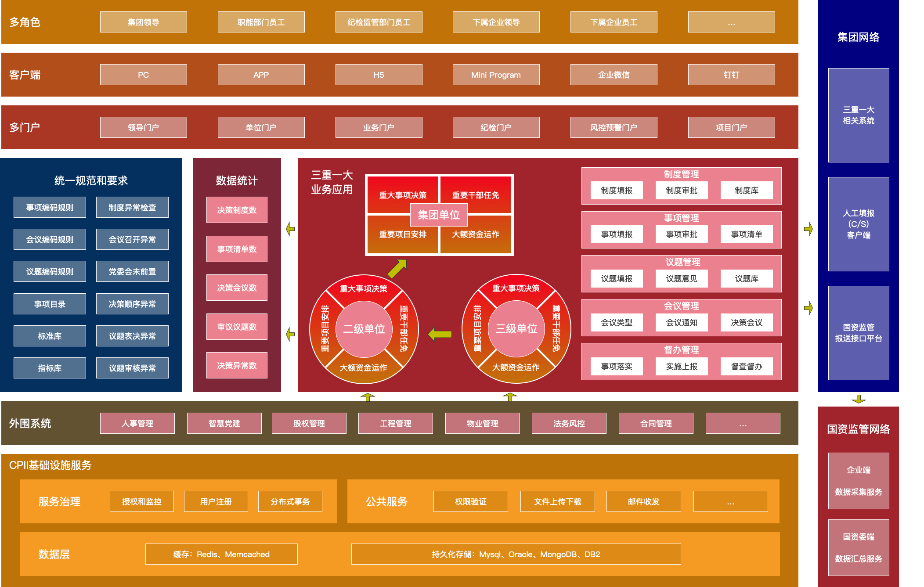The width and height of the screenshot is (924, 587).
Task: Select 事项编码规则 rule box
Action: click(50, 207)
